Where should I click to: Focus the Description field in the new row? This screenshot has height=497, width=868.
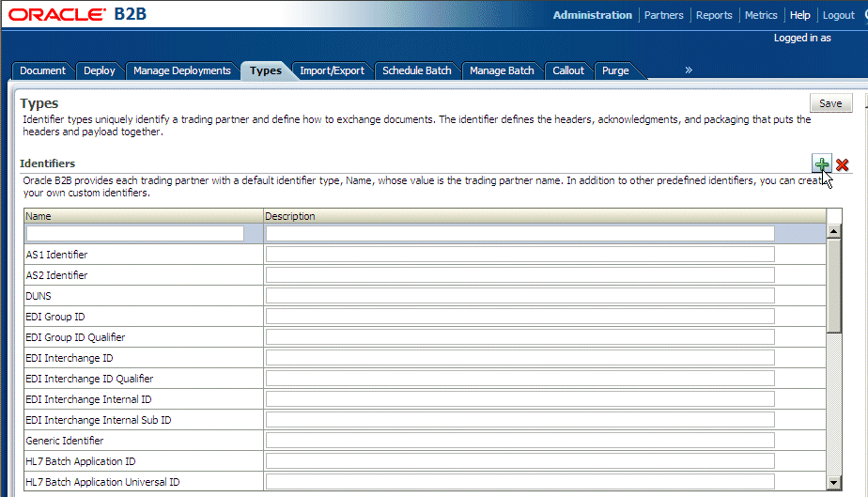click(519, 234)
